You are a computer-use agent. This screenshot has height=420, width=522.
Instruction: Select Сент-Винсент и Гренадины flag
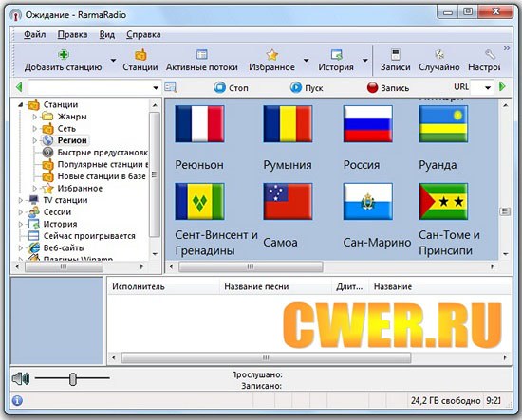click(x=199, y=201)
